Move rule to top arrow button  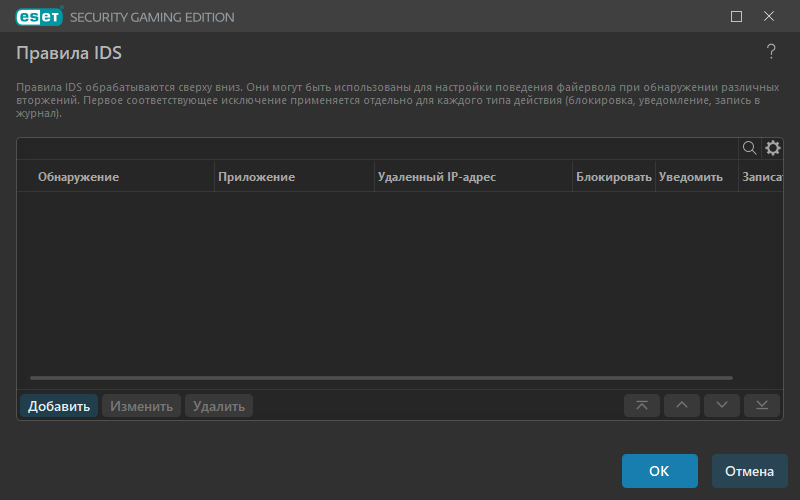[642, 406]
